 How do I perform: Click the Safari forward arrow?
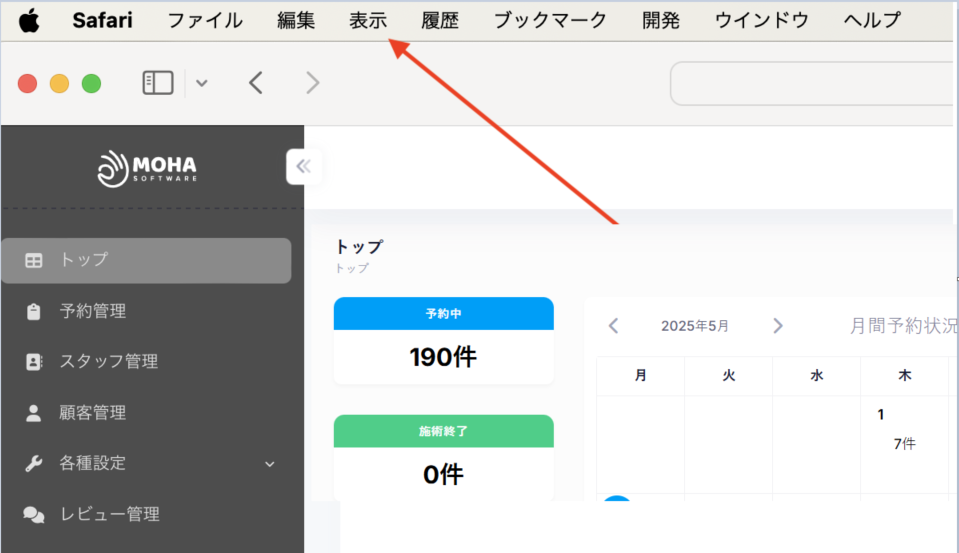313,83
